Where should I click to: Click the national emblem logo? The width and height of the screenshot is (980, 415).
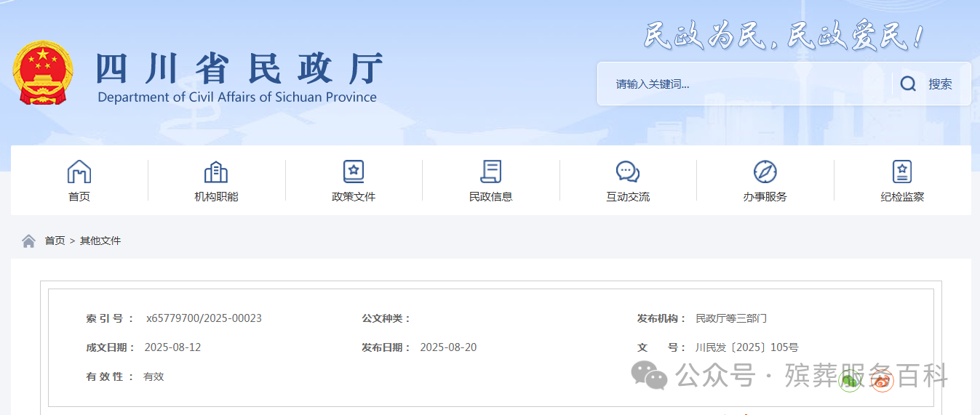tap(43, 73)
